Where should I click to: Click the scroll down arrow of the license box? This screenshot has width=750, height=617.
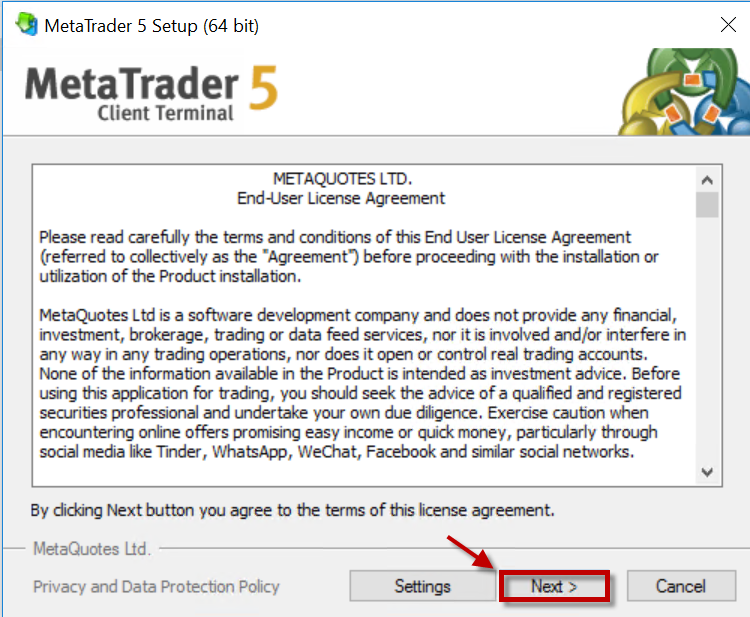tap(707, 472)
